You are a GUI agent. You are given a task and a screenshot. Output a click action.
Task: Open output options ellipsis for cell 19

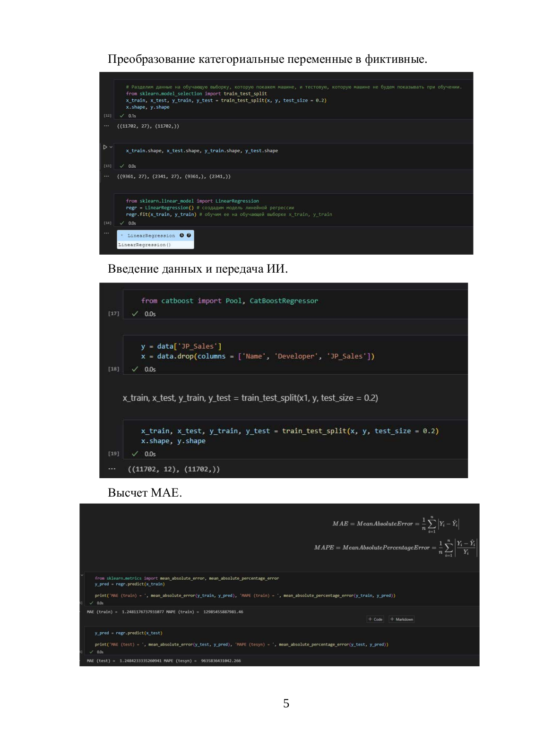[112, 469]
